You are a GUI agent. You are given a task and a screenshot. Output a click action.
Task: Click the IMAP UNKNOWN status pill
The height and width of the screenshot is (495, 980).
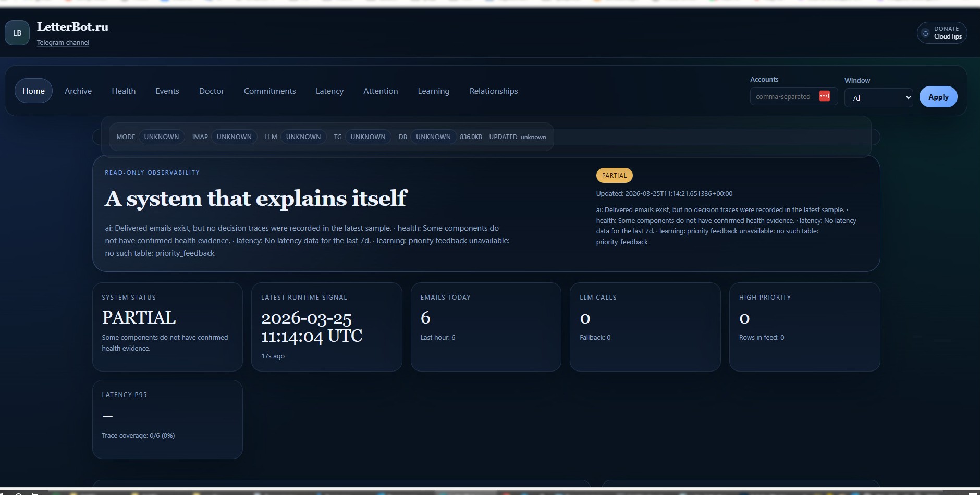tap(234, 137)
